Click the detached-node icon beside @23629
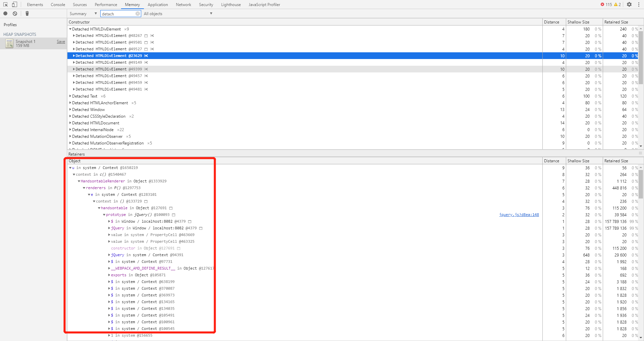This screenshot has height=341, width=644. [x=146, y=56]
